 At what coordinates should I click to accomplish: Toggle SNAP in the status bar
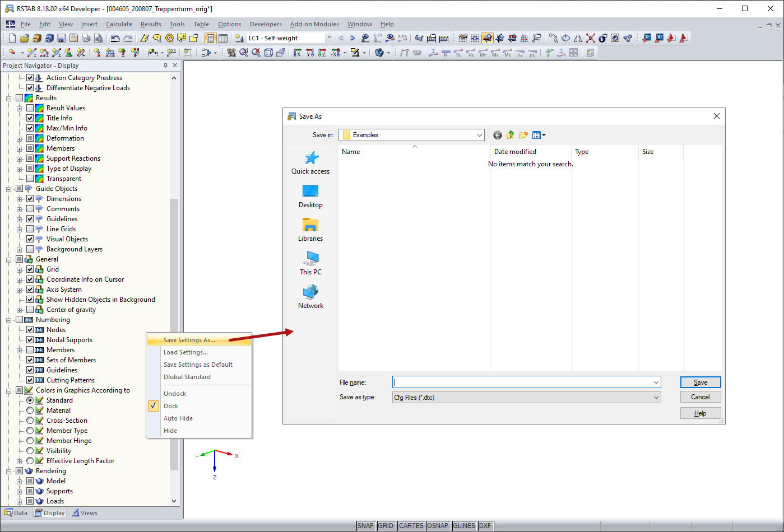365,525
